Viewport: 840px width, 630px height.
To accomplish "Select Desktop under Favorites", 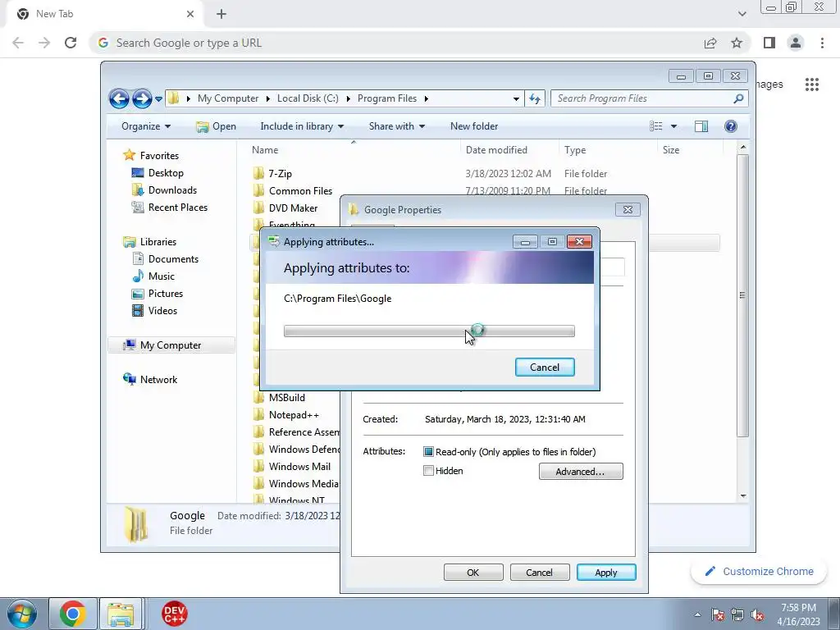I will click(166, 173).
